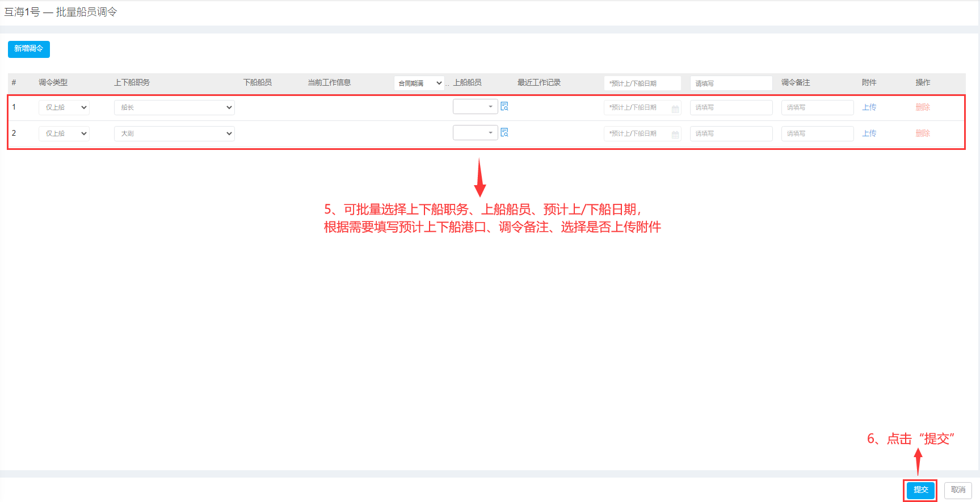Open crew search icon in row 1
This screenshot has width=980, height=502.
coord(504,106)
